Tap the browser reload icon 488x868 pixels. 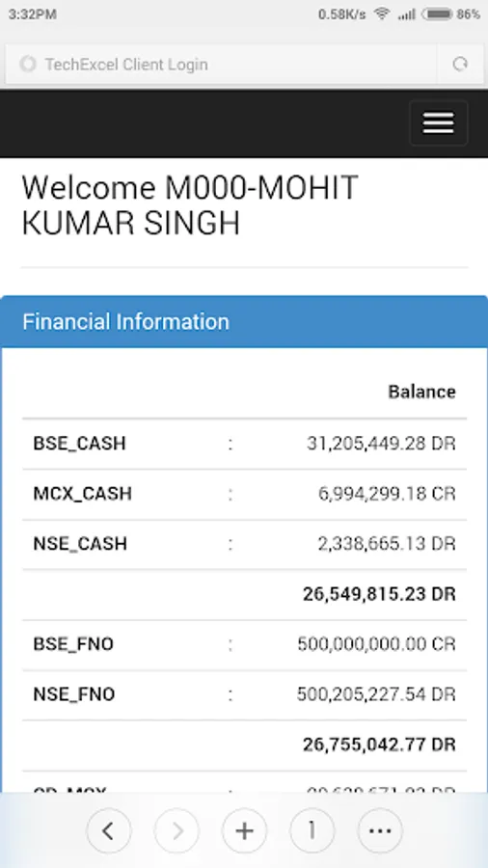pyautogui.click(x=460, y=65)
